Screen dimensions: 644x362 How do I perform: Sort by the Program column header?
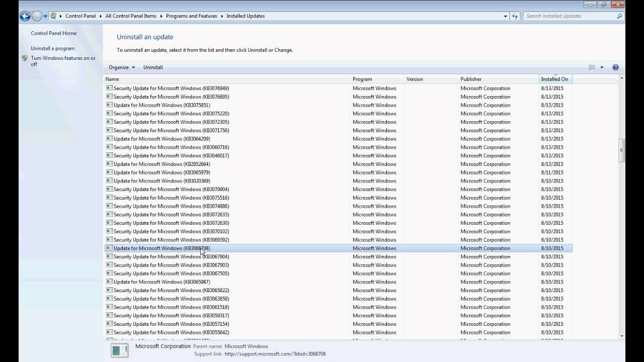pos(377,79)
